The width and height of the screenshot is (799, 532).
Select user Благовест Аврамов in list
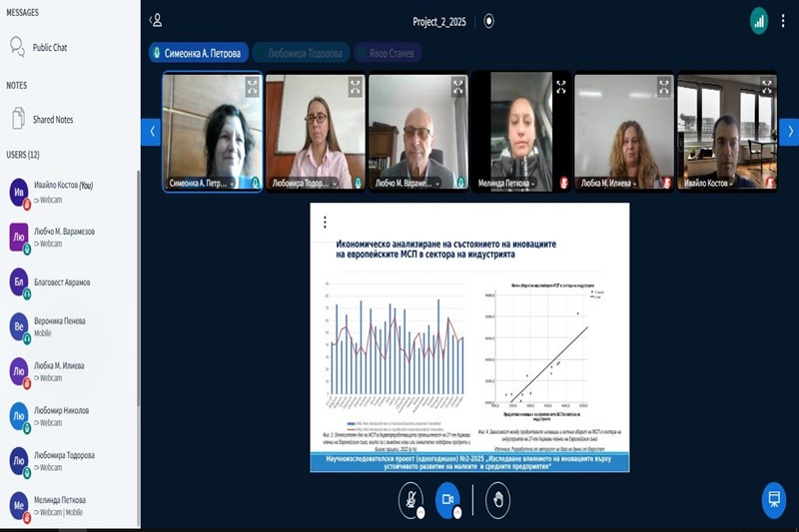tap(62, 282)
